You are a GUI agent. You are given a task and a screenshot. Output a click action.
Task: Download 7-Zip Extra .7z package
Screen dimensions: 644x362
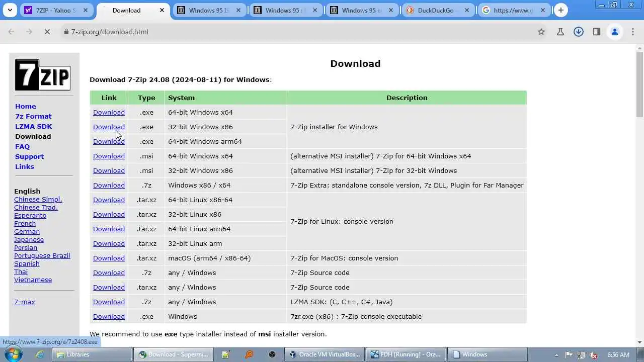(x=109, y=185)
